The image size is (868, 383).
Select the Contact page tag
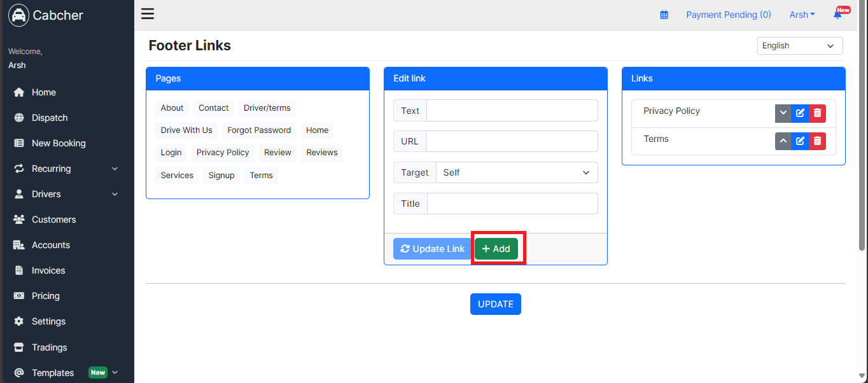point(214,108)
